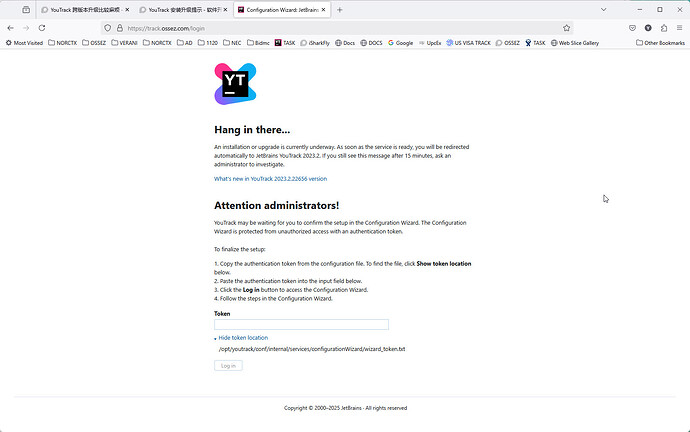The height and width of the screenshot is (432, 690).
Task: Open the extensions puzzle icon
Action: (664, 28)
